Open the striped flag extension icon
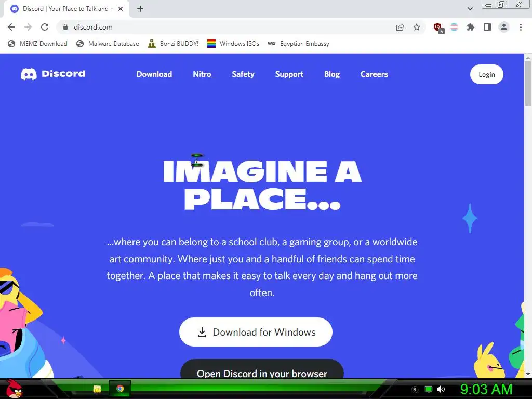532x399 pixels. pos(454,27)
